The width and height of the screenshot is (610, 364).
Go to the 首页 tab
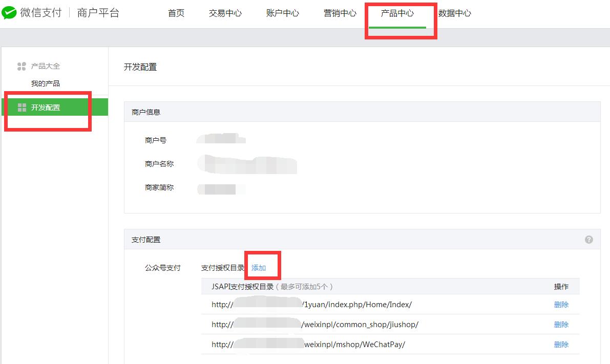click(x=176, y=13)
